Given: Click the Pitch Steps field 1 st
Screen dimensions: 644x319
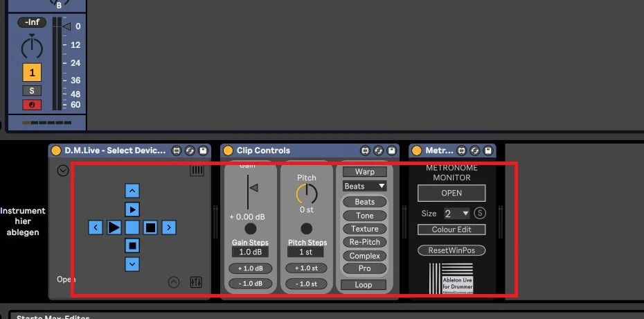Looking at the screenshot, I should tap(306, 252).
